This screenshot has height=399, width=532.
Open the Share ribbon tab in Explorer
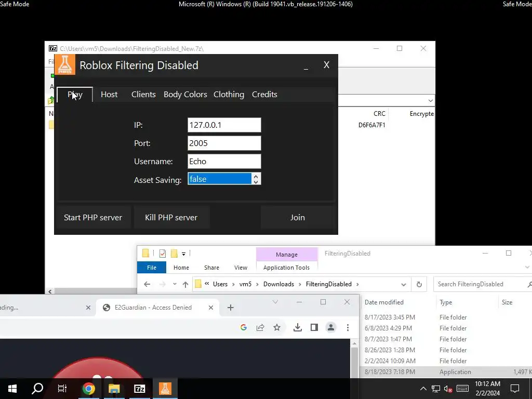211,268
